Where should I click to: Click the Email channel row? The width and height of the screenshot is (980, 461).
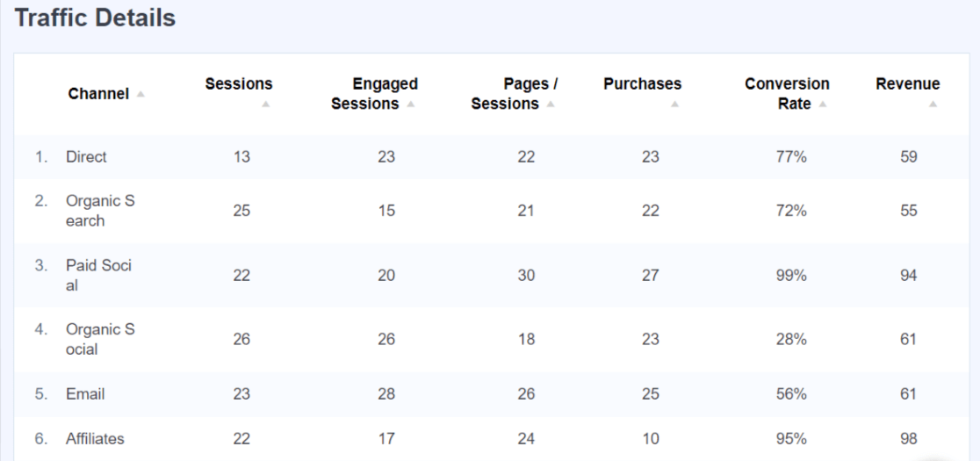[x=85, y=394]
